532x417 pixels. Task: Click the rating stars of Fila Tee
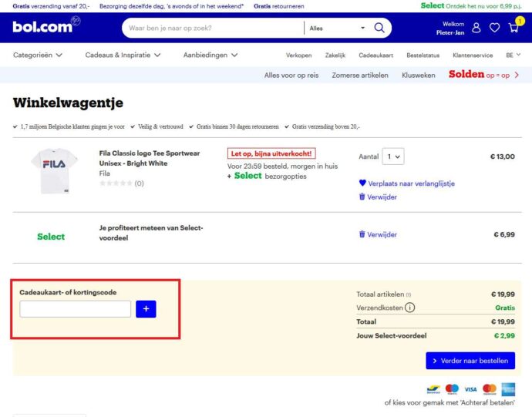116,183
